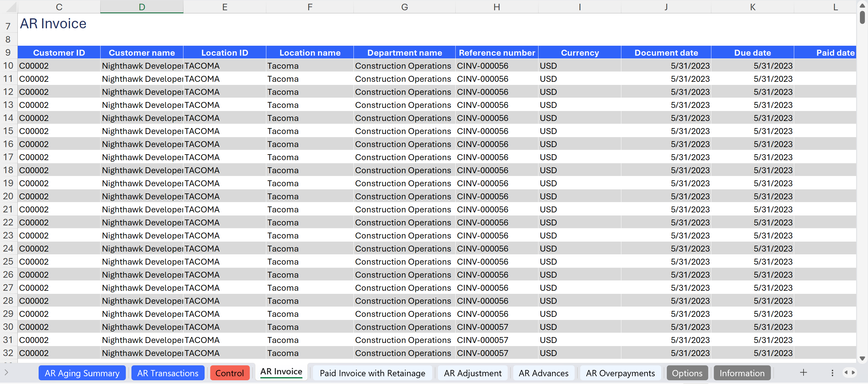
Task: Open the sheet options three-dot menu
Action: (832, 373)
